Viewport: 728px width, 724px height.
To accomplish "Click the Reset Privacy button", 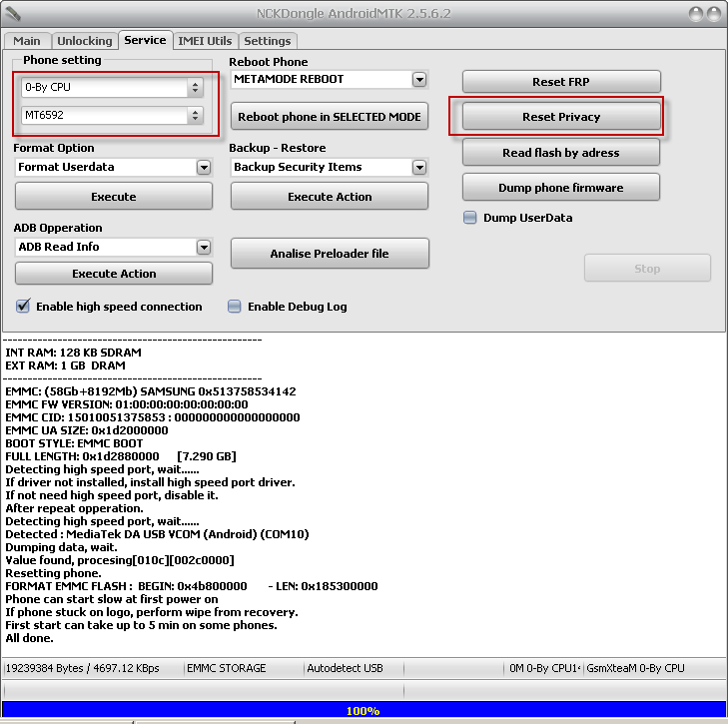I will pos(561,117).
